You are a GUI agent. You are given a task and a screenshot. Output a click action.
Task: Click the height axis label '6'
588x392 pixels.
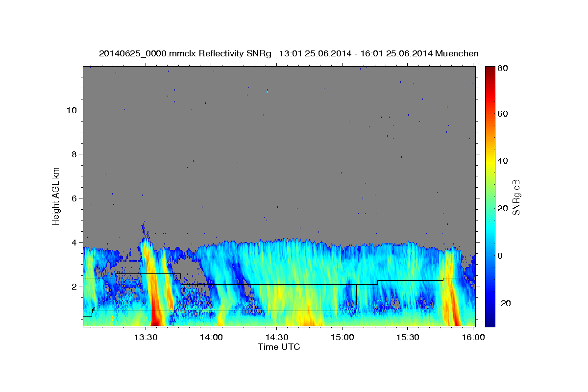click(73, 198)
